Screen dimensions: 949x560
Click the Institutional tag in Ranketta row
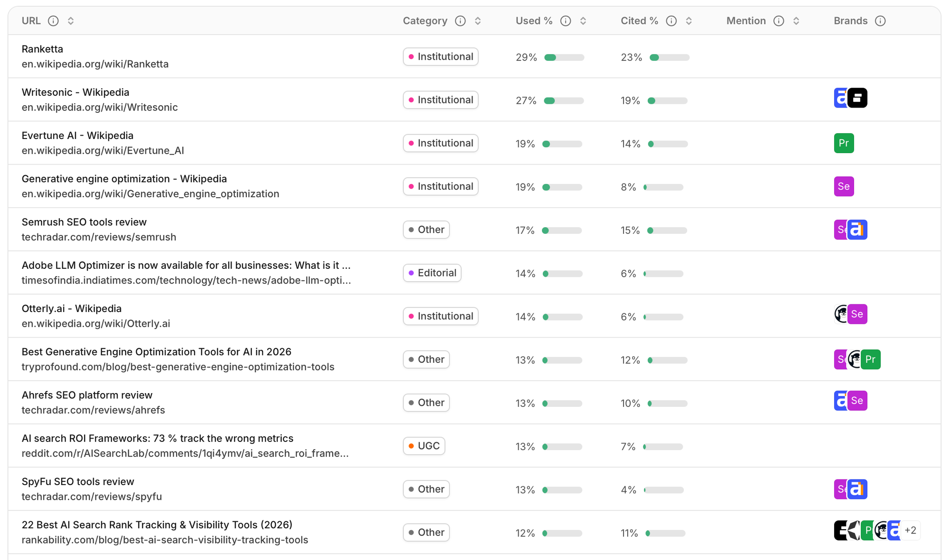[441, 57]
